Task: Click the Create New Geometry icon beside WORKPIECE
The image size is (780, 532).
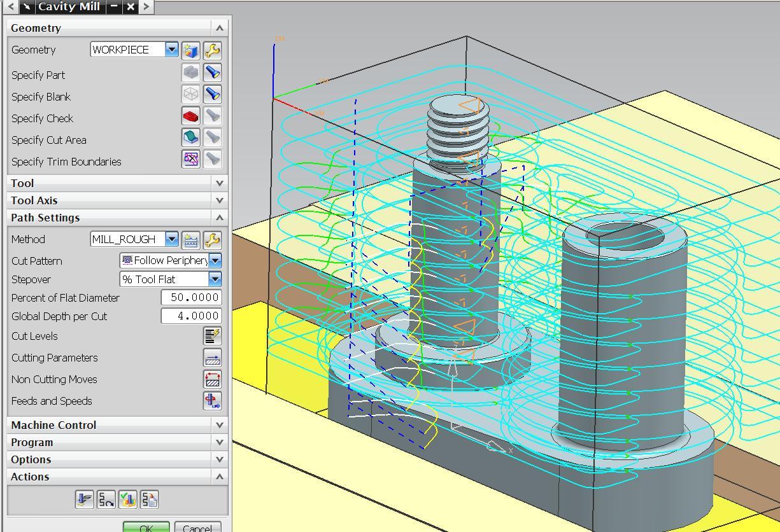Action: pos(191,50)
